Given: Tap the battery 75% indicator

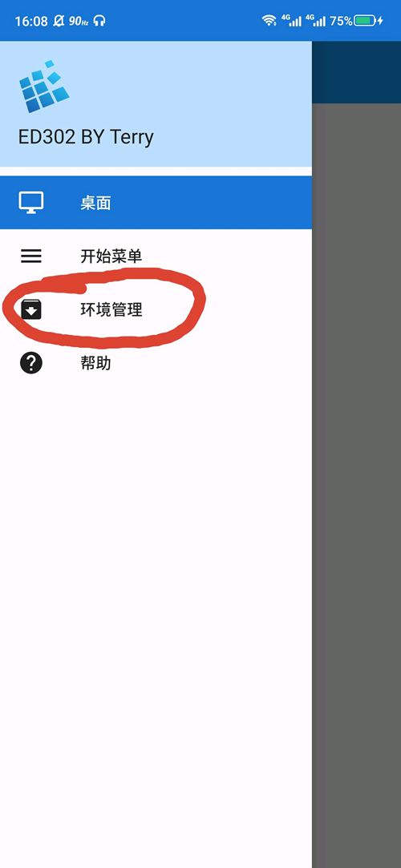Looking at the screenshot, I should tap(356, 21).
